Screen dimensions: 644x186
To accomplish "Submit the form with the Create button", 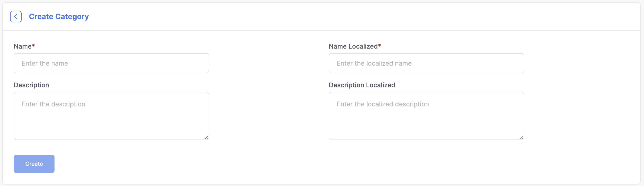I will 34,164.
